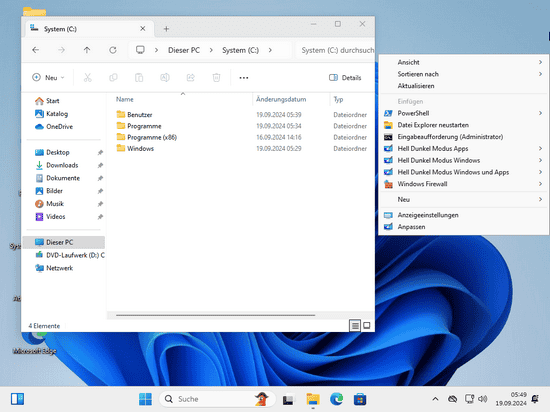Viewport: 550px width, 412px height.
Task: Click the Forward arrow in Explorer
Action: tap(61, 50)
